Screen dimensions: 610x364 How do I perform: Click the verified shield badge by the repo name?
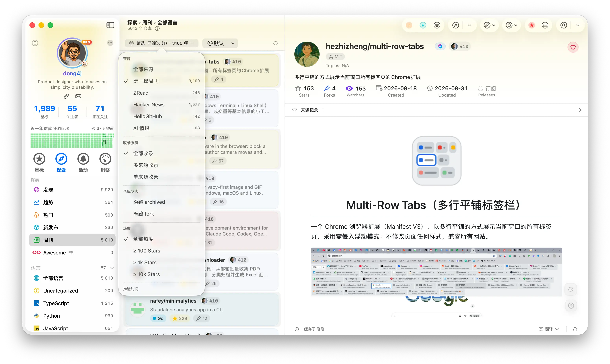click(440, 46)
